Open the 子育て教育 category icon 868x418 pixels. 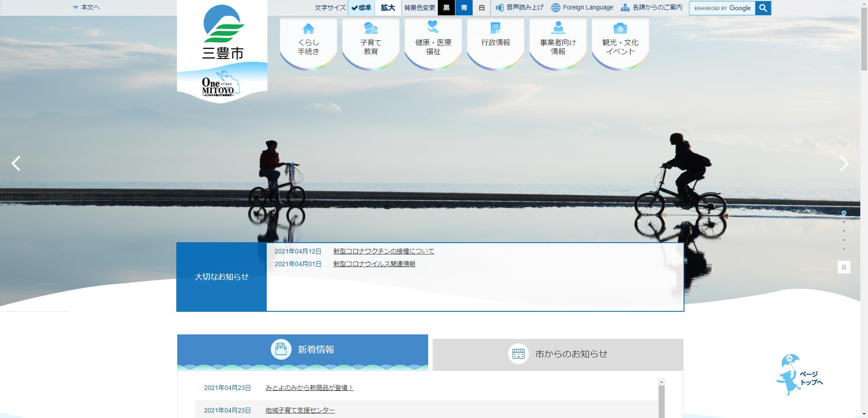pos(371,29)
